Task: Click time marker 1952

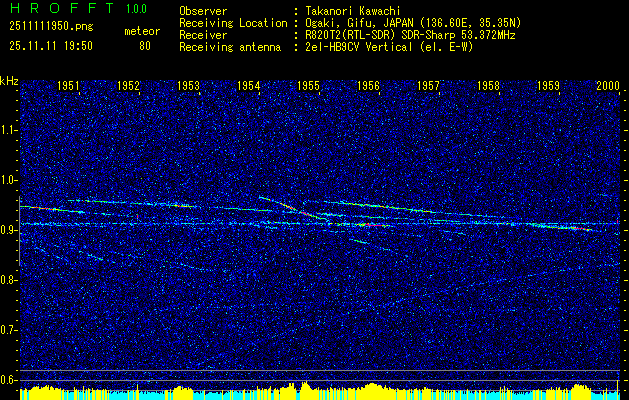Action: coord(128,86)
